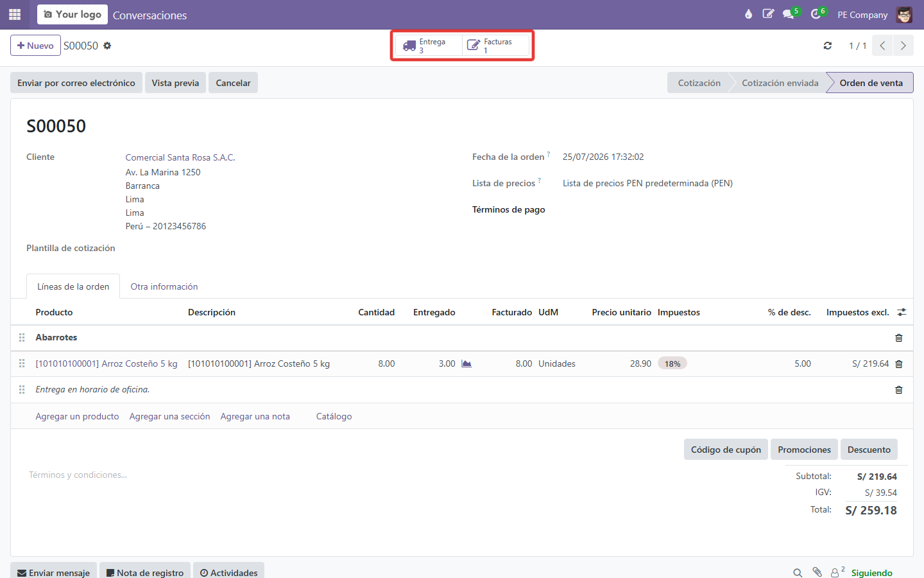
Task: Click the Promociones button
Action: click(804, 450)
